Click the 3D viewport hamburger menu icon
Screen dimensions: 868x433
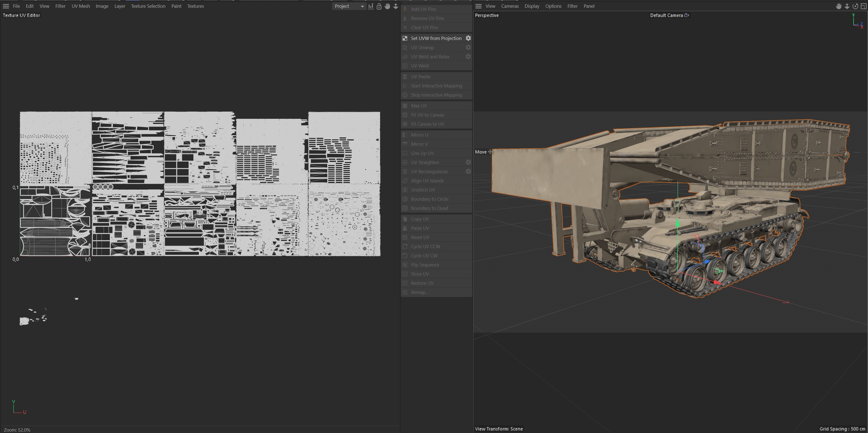[x=478, y=6]
